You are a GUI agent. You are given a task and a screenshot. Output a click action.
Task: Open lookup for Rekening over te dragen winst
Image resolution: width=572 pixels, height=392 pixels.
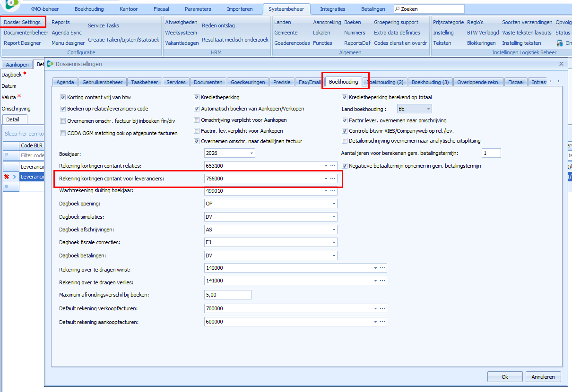point(383,268)
